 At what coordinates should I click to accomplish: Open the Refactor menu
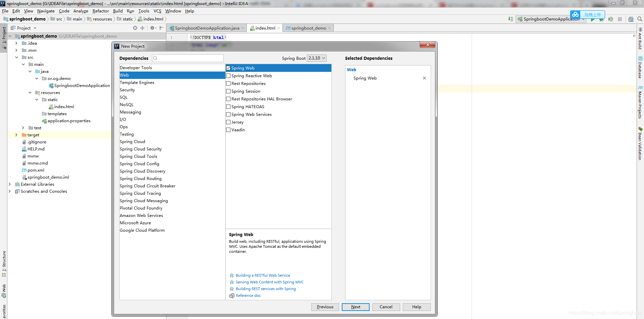pyautogui.click(x=101, y=11)
